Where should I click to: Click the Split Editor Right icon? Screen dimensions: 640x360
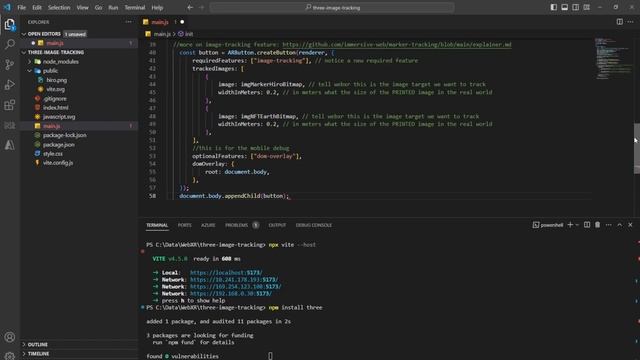point(620,22)
